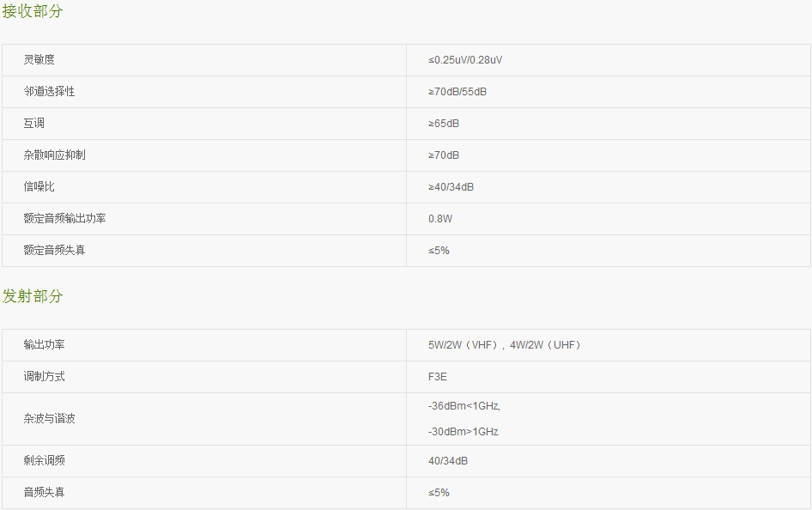Click the 杂波与谐波 row label

coord(49,418)
